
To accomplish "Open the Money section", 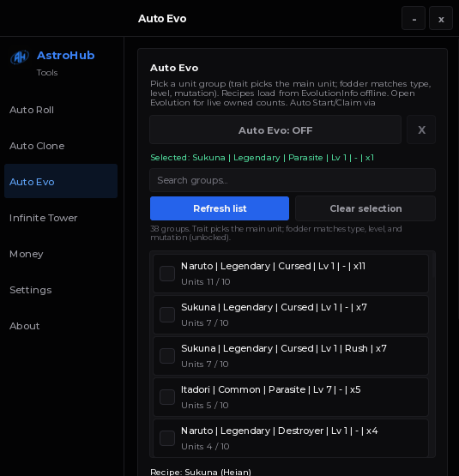I will [x=26, y=254].
